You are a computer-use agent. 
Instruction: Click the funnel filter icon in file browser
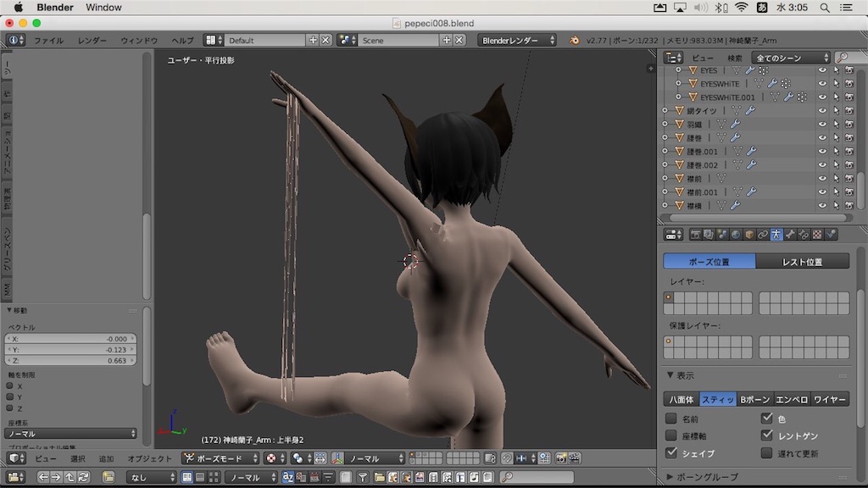click(363, 477)
